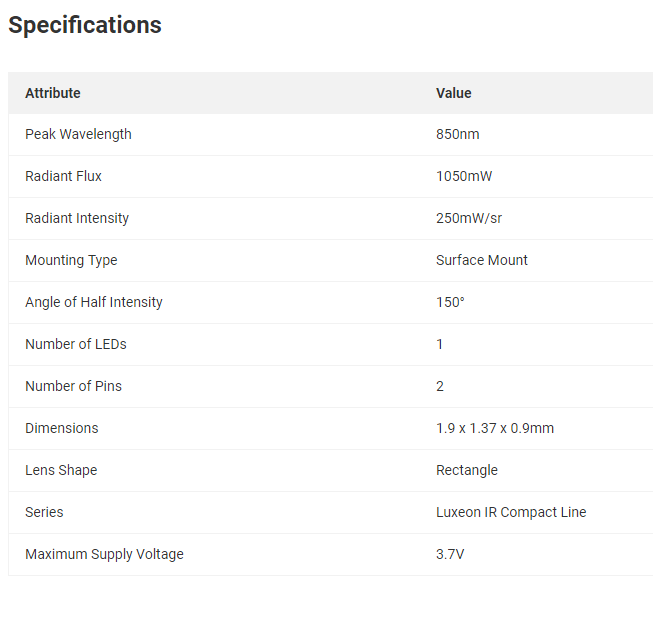Click the Specifications heading
The image size is (653, 618).
85,25
